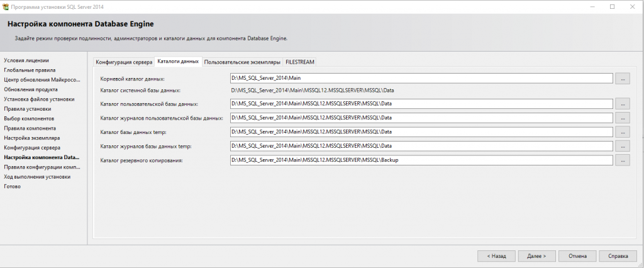Go back with the Назад button
The width and height of the screenshot is (644, 268).
coord(496,255)
